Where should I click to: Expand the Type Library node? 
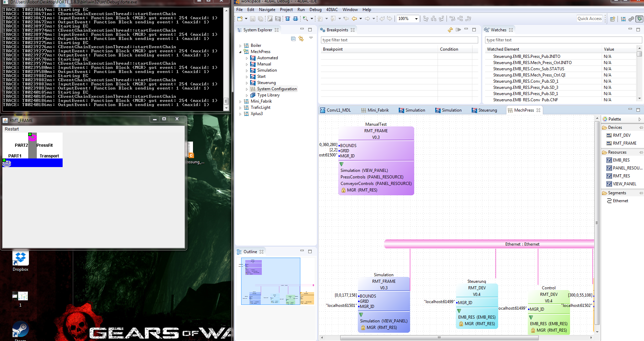247,95
